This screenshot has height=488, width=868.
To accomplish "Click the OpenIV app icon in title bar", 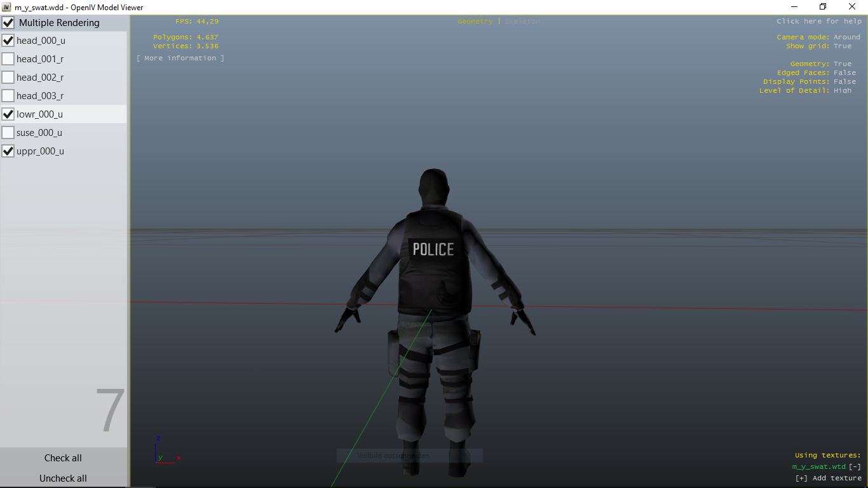I will tap(6, 7).
